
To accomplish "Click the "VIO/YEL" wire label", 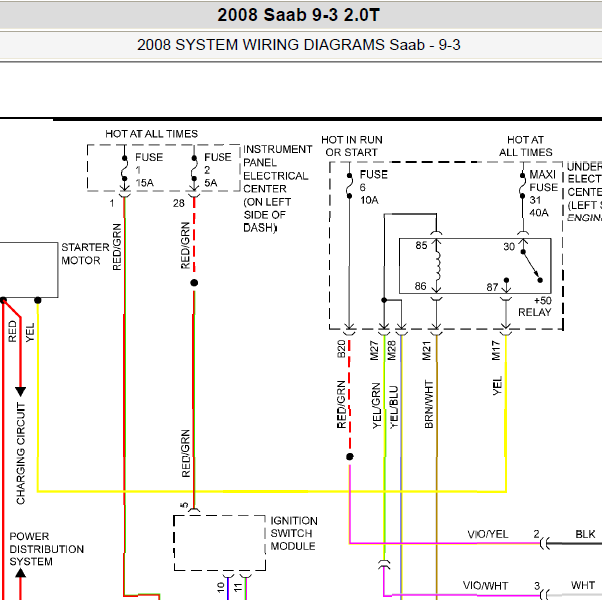I will [x=488, y=534].
